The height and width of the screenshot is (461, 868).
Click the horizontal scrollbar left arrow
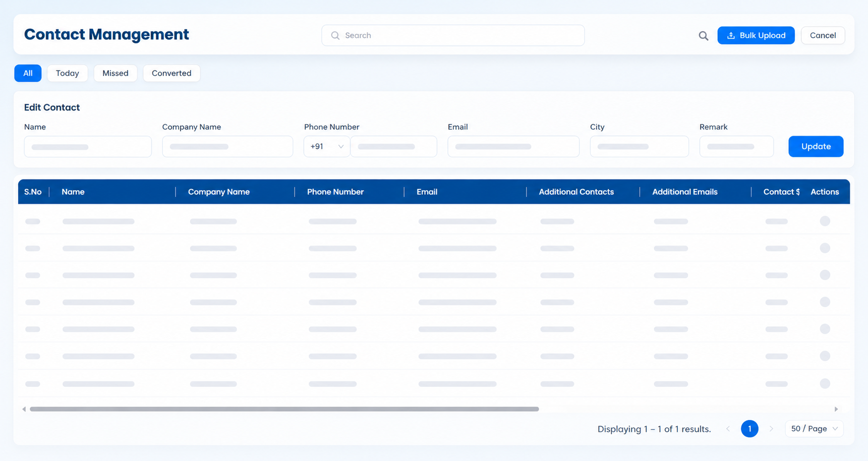tap(24, 409)
